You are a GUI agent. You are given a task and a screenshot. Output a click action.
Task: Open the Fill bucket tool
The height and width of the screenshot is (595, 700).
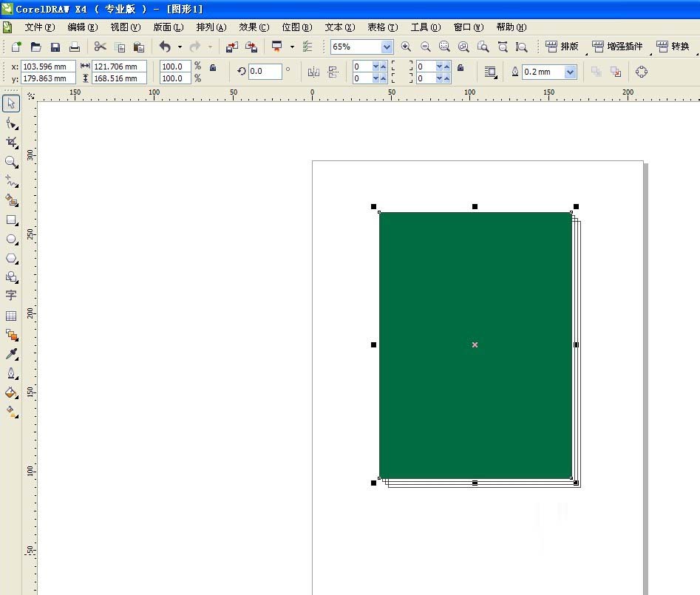(11, 392)
